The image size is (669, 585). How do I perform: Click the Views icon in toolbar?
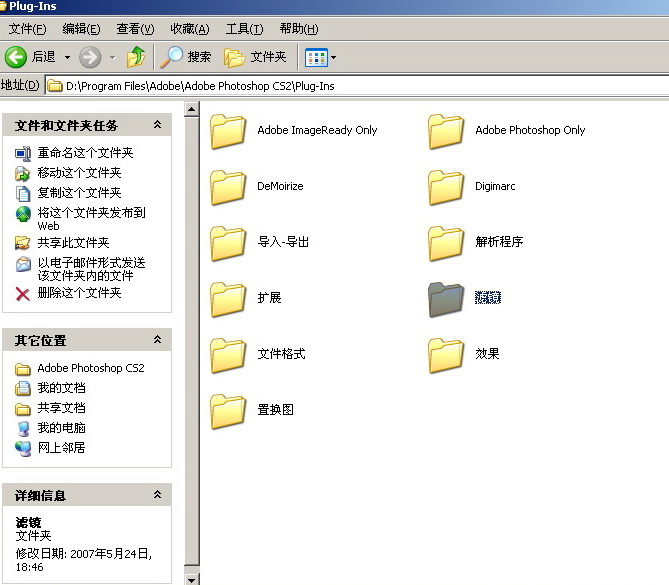[316, 57]
